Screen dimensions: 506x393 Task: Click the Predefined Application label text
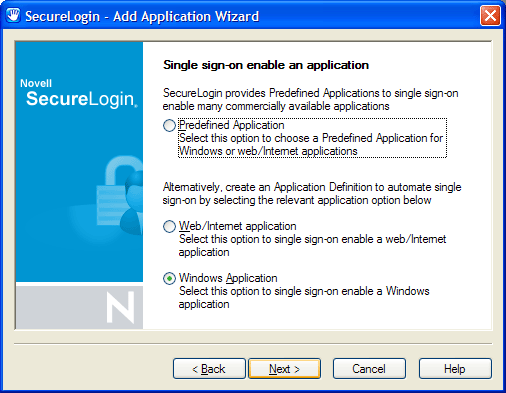pyautogui.click(x=232, y=125)
